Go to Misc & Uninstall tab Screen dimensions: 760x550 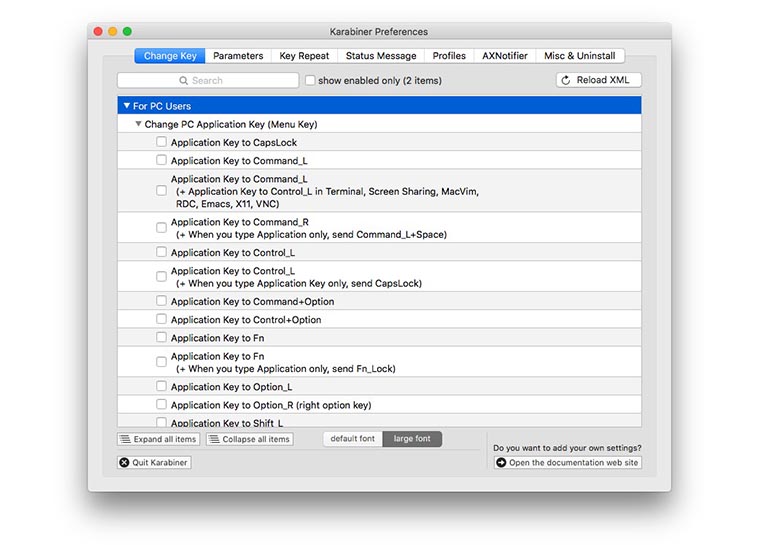[x=580, y=56]
